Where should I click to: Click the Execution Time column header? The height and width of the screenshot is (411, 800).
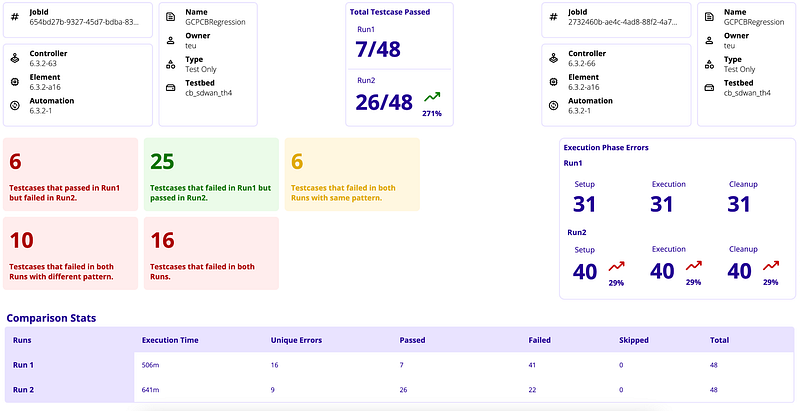pyautogui.click(x=170, y=340)
